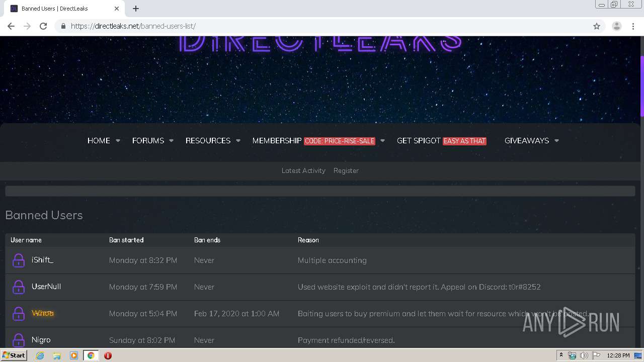Click Monday at 7:59 PM date
The width and height of the screenshot is (644, 362).
tap(143, 287)
